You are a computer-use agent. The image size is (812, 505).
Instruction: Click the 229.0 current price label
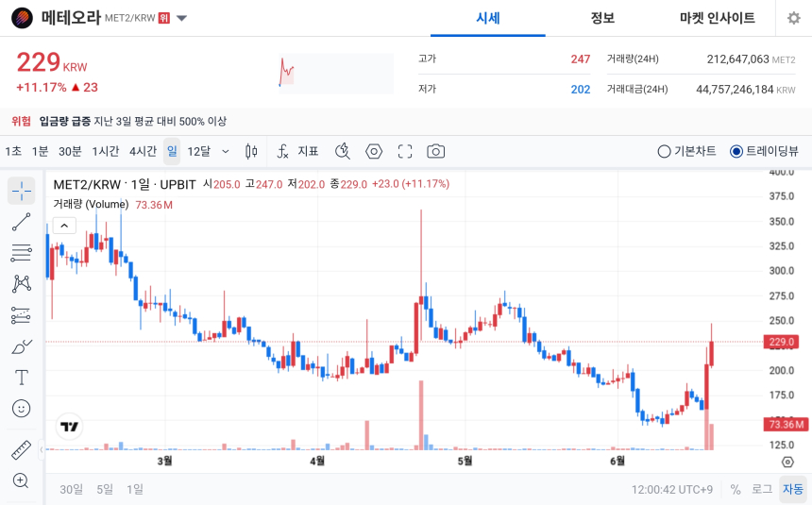(782, 342)
